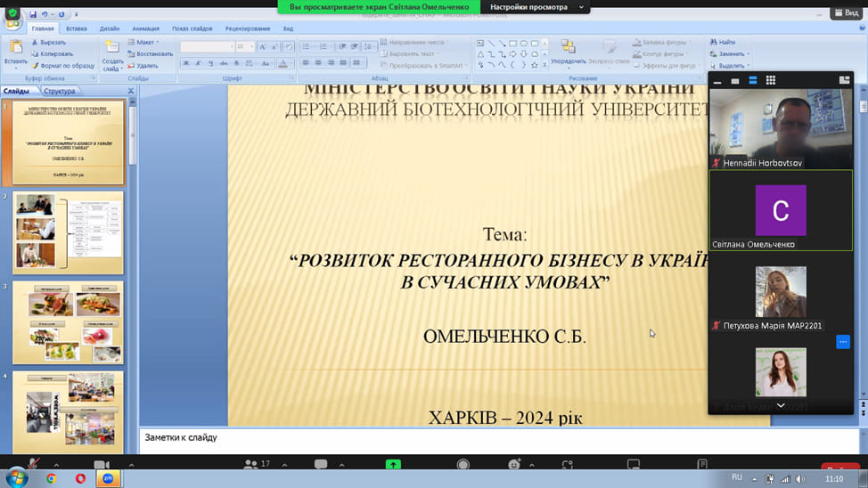Open the Вставка ribbon tab
The width and height of the screenshot is (868, 488).
77,28
